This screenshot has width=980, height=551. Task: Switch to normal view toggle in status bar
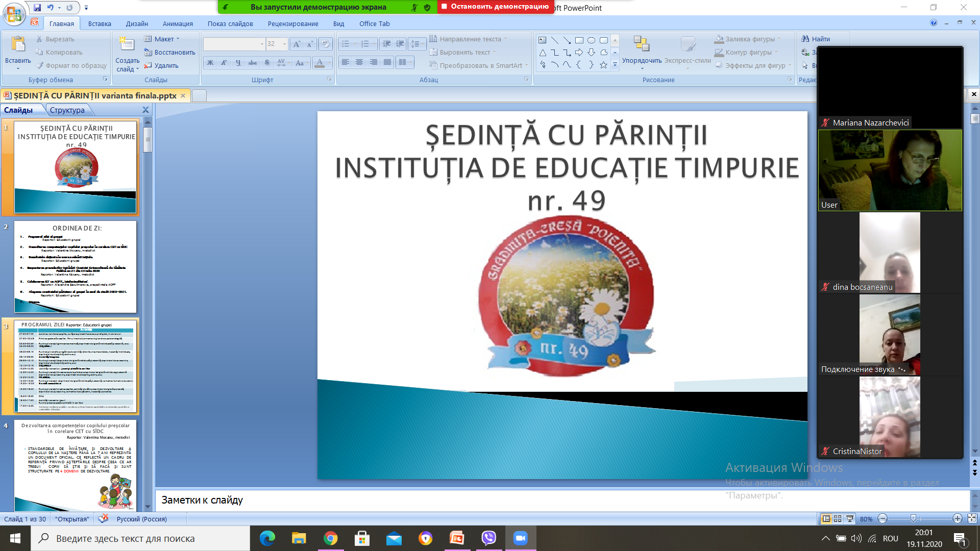(826, 519)
